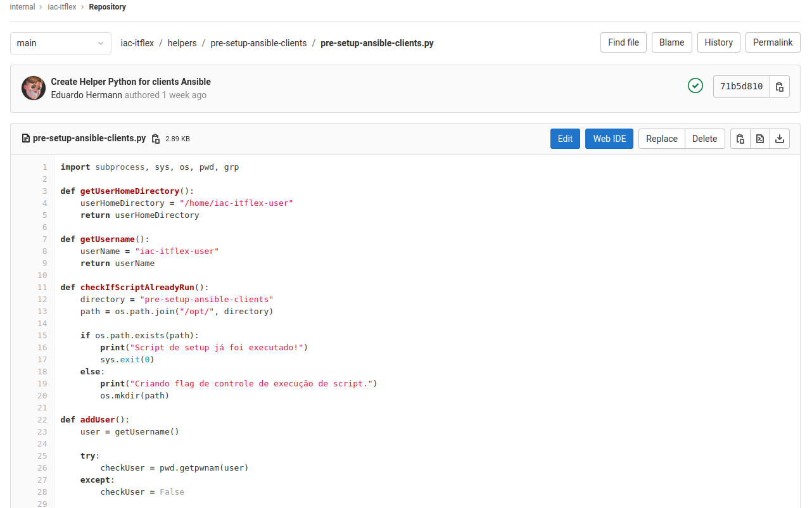This screenshot has height=508, width=812.
Task: Click the "/home/iac-itflex-user" string
Action: [x=236, y=203]
